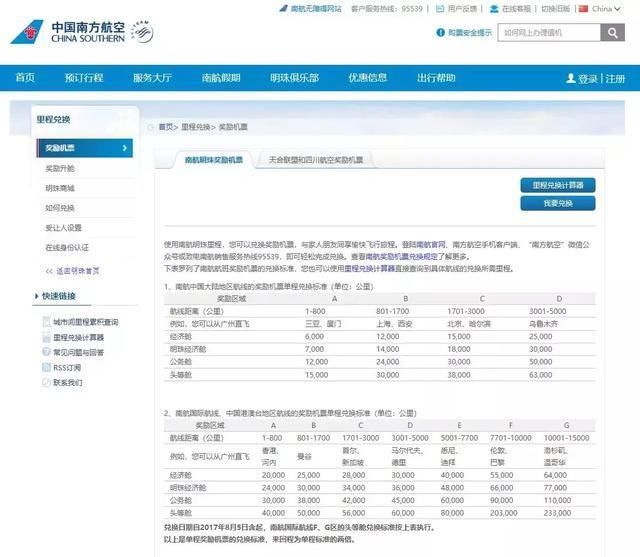Click the 203,000 value in international table

504,513
